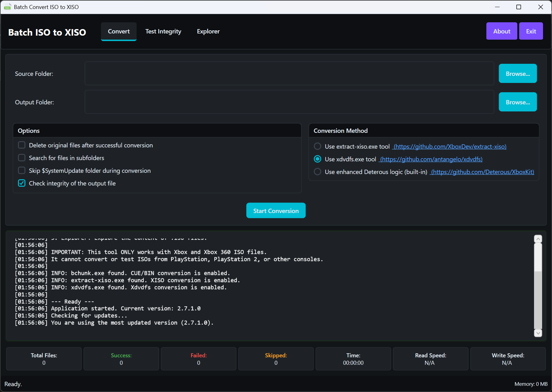This screenshot has height=392, width=552.
Task: Click the Output Folder label
Action: point(34,102)
